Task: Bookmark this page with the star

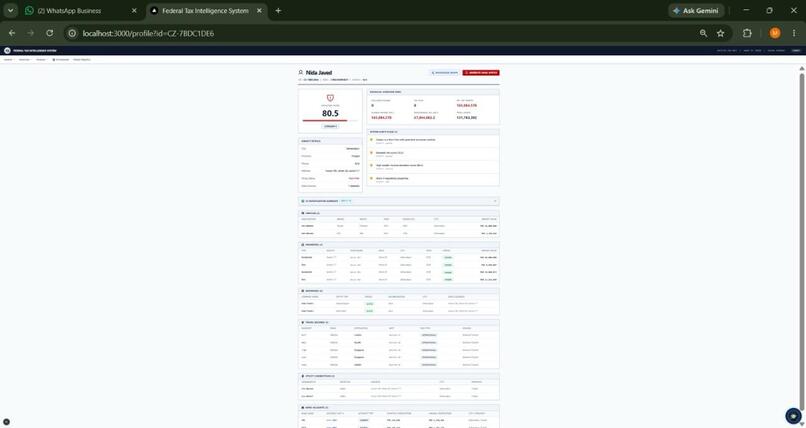Action: 720,33
